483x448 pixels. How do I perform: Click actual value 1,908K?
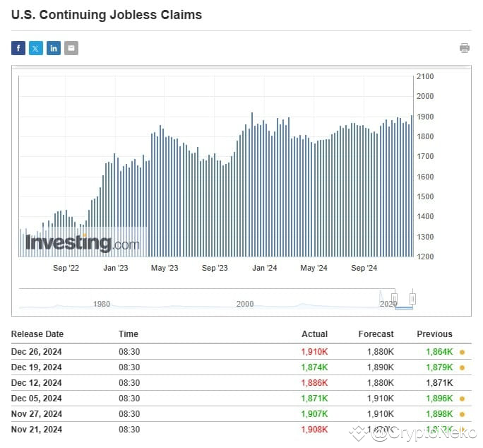[314, 429]
